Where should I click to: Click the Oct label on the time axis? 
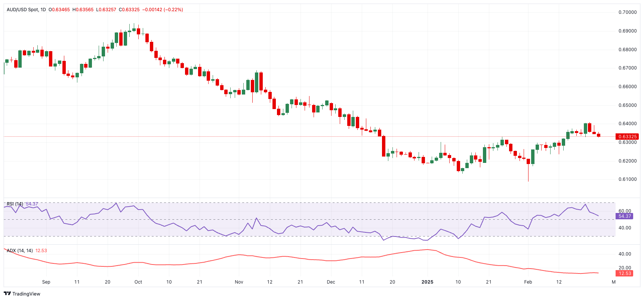point(138,282)
